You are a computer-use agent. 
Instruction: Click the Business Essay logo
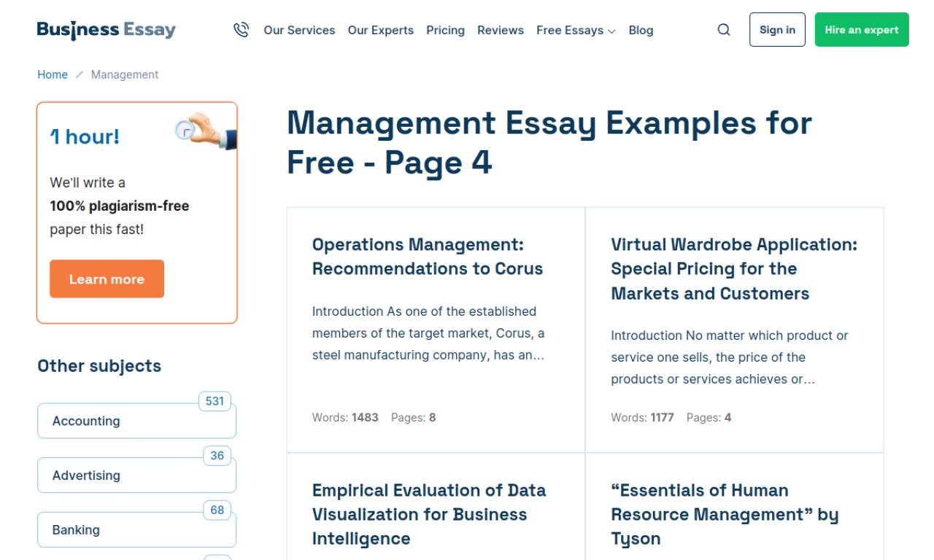point(107,30)
